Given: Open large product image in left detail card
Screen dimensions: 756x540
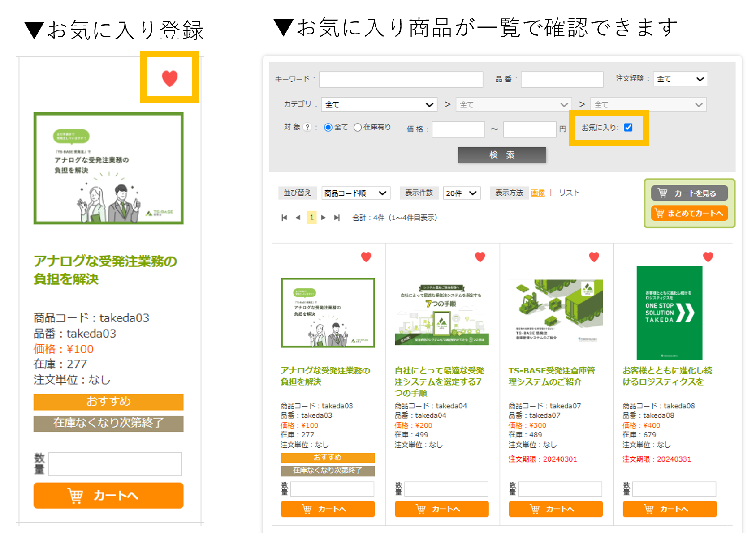Looking at the screenshot, I should click(108, 168).
